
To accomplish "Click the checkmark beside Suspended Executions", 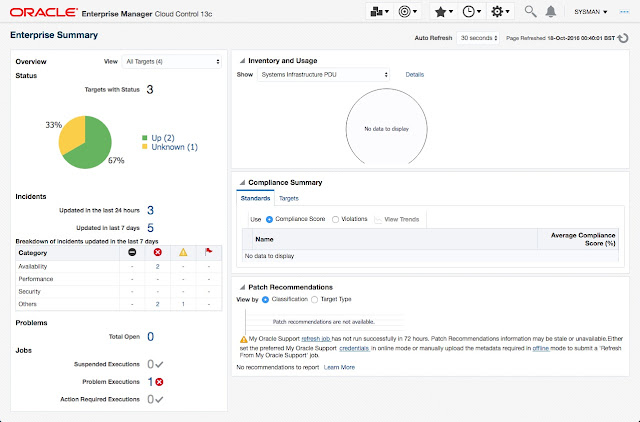I will pos(159,364).
